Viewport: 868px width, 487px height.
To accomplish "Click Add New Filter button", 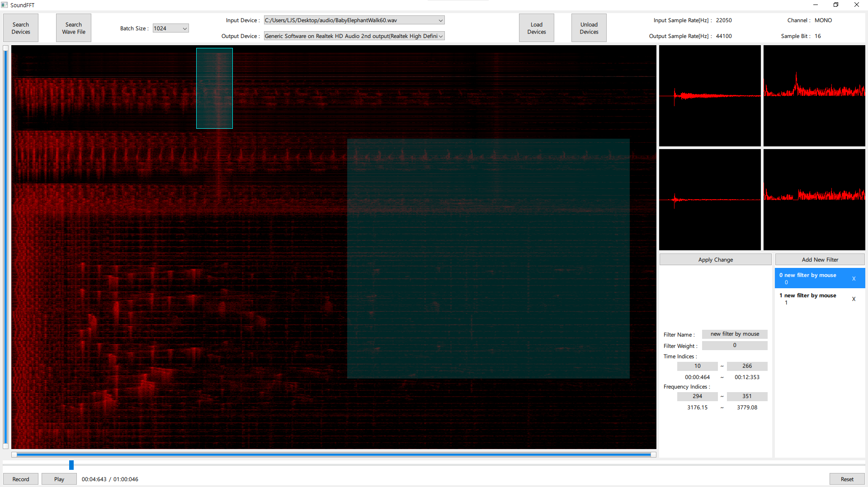I will 820,260.
